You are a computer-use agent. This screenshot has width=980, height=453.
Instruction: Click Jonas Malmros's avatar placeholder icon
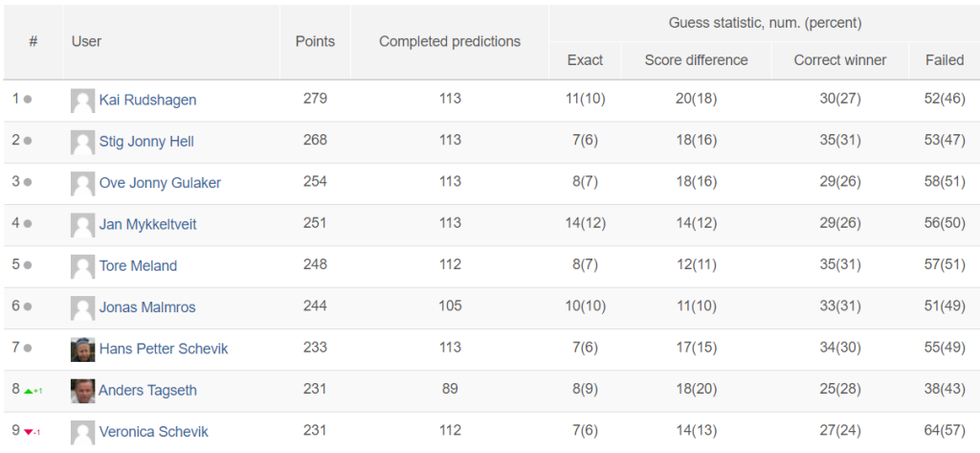click(82, 307)
